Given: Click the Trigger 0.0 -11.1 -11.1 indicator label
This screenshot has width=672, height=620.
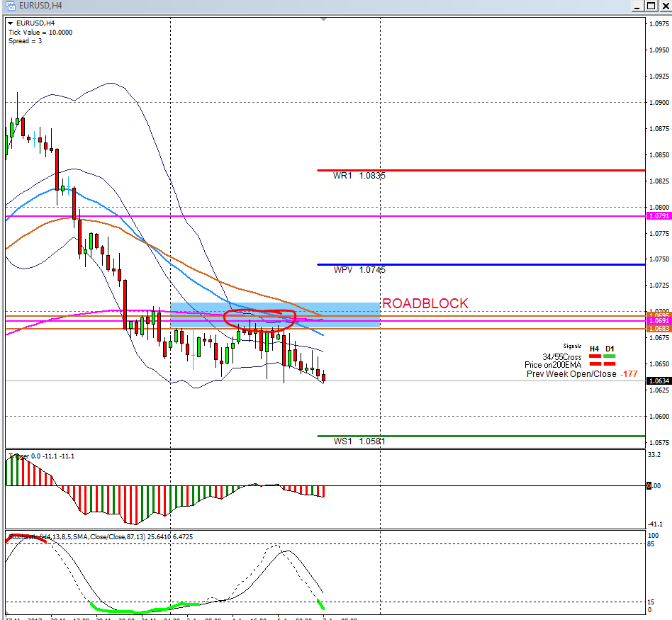Looking at the screenshot, I should (x=42, y=456).
